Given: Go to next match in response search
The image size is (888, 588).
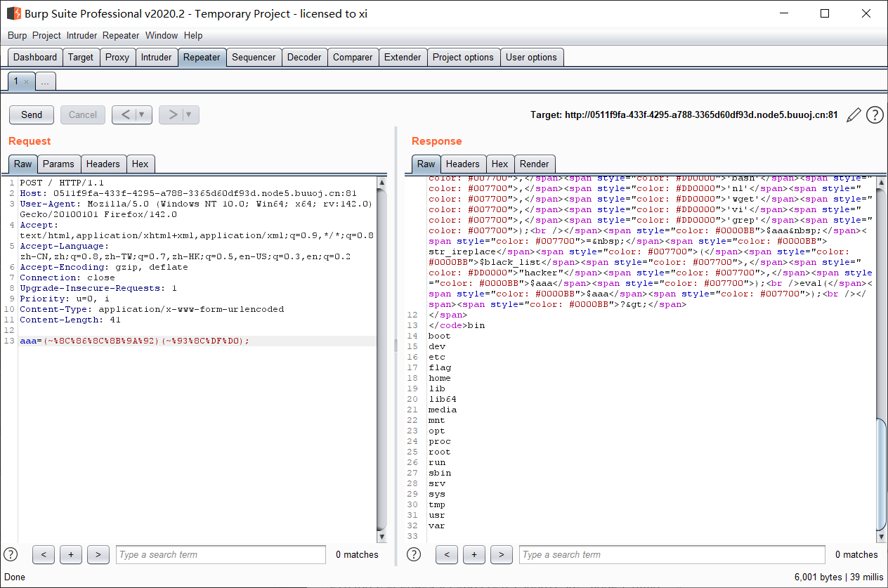Looking at the screenshot, I should [x=501, y=554].
